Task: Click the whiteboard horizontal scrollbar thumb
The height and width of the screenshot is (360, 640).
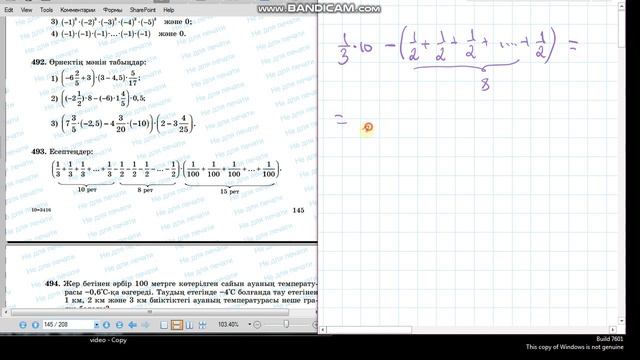Action: pyautogui.click(x=369, y=329)
